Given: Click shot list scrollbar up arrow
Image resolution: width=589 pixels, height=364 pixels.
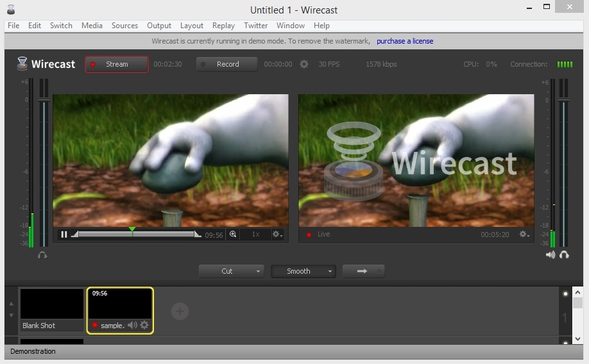Looking at the screenshot, I should (x=577, y=292).
